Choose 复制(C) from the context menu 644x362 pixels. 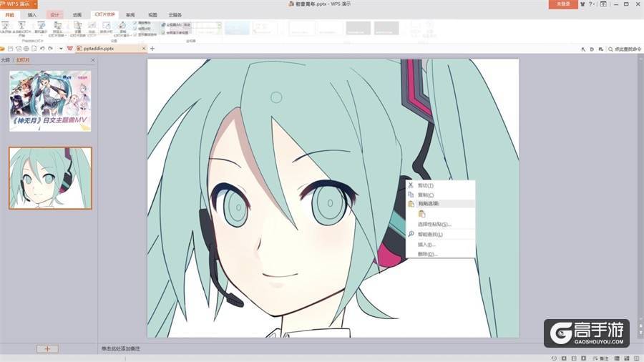click(x=440, y=195)
